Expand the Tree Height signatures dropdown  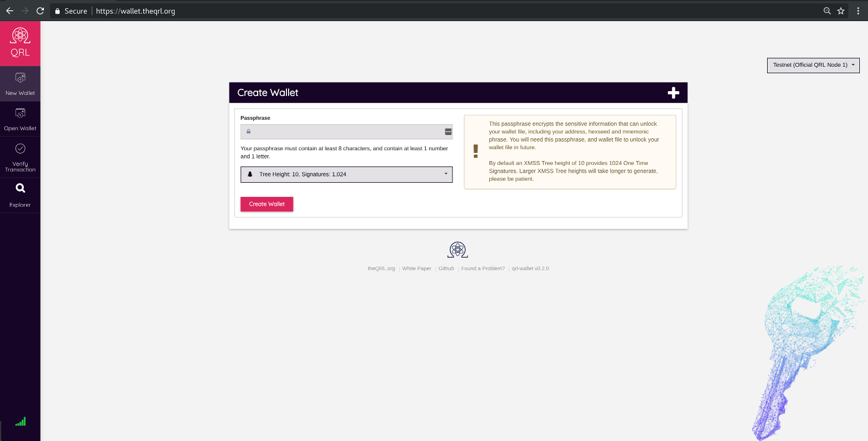(x=346, y=174)
